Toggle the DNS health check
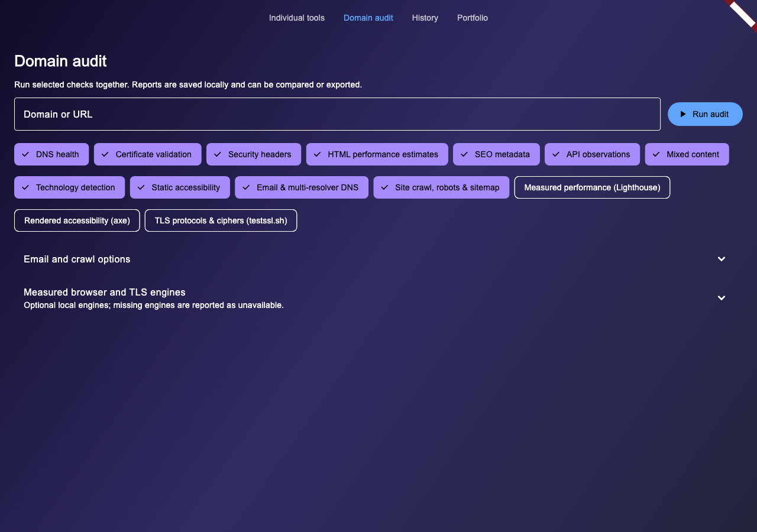 51,154
